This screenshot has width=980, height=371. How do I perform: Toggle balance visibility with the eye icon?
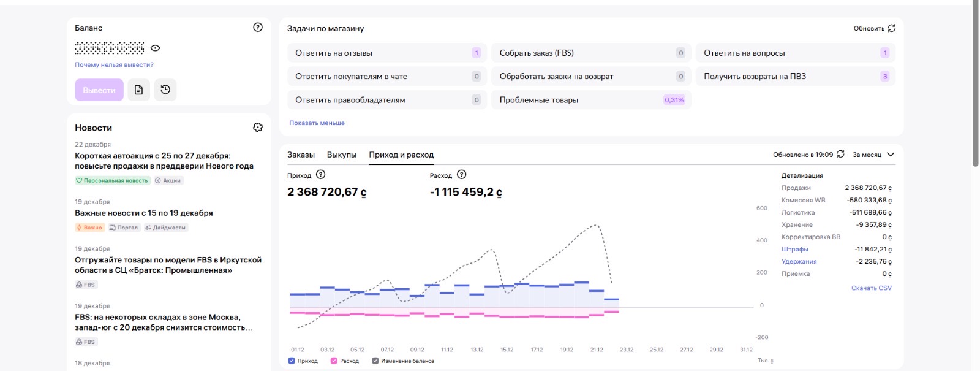coord(156,48)
